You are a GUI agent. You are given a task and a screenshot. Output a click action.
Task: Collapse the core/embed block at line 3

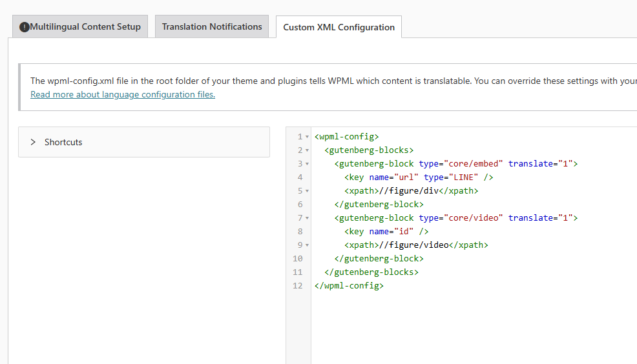click(307, 164)
